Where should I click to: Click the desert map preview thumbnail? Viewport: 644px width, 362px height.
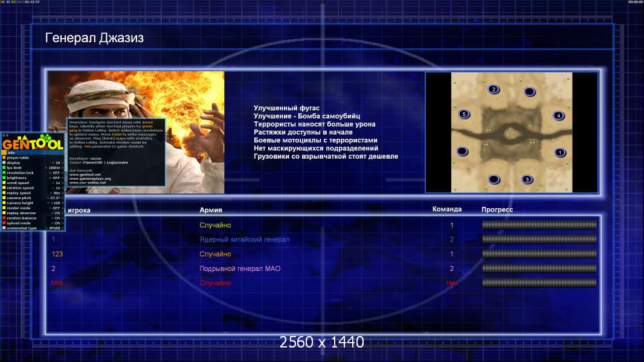[x=511, y=132]
